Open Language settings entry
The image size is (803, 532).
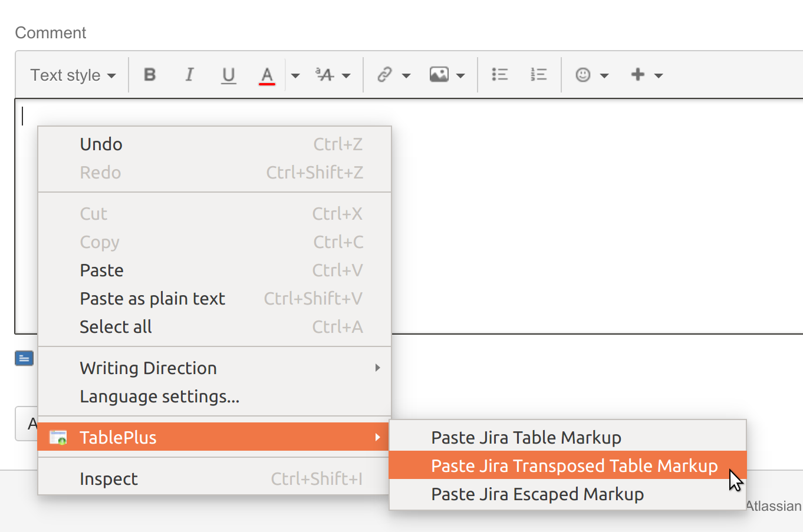[x=215, y=396]
